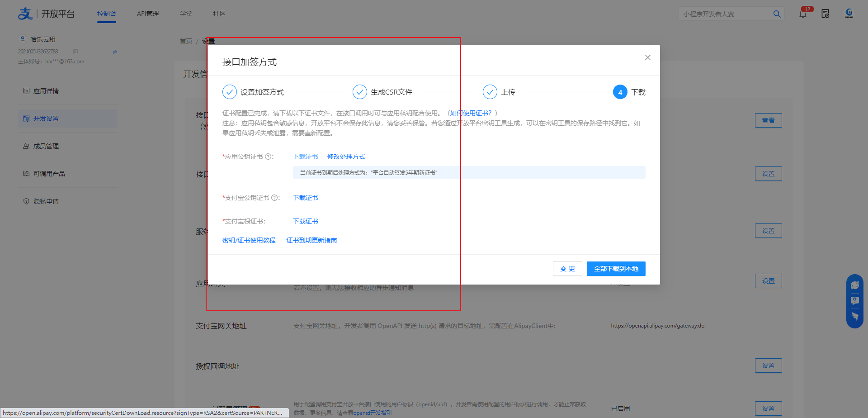Screen dimensions: 868x418
Task: Click the 可调用产品 sidebar icon
Action: [x=26, y=174]
